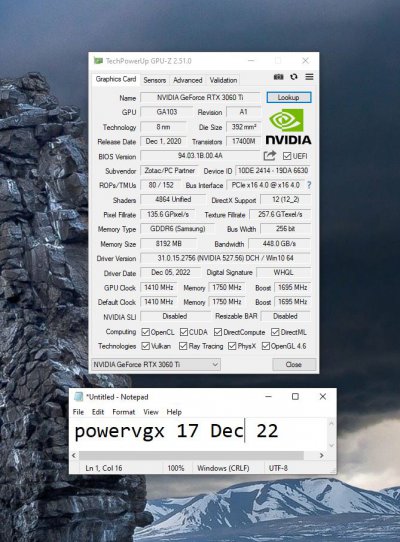
Task: Click the Bus Interface question mark
Action: tap(309, 185)
